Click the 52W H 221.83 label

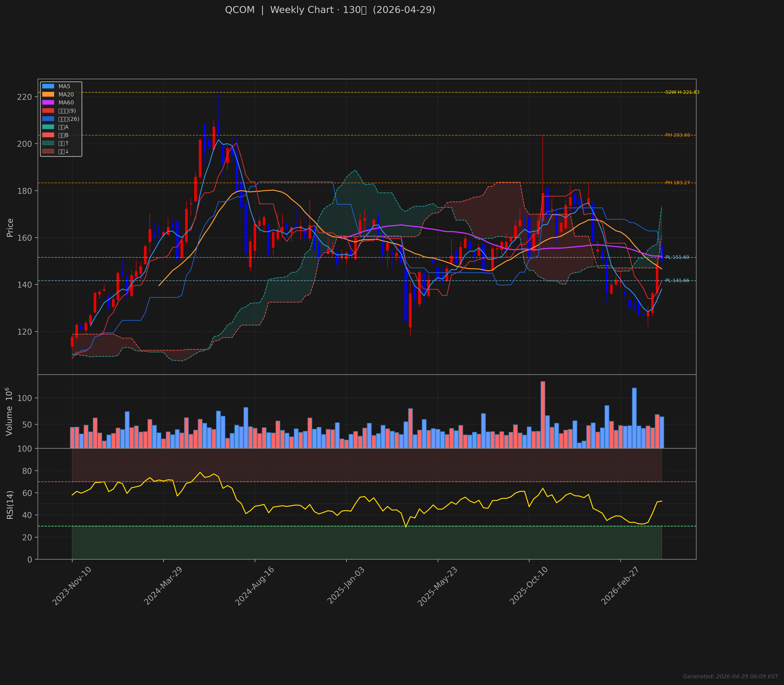pos(682,92)
